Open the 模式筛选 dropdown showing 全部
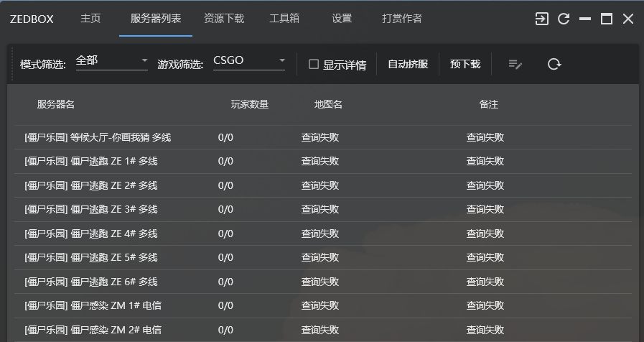The width and height of the screenshot is (644, 342). 111,61
